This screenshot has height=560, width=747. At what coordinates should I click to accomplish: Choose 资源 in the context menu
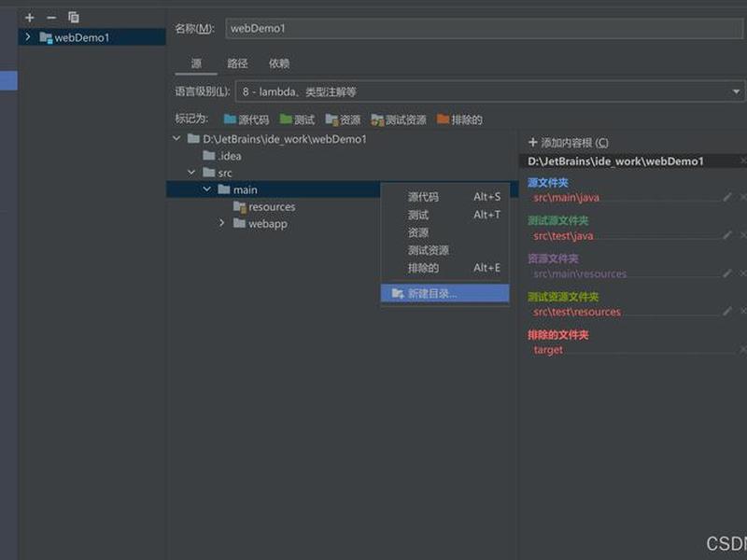click(445, 232)
